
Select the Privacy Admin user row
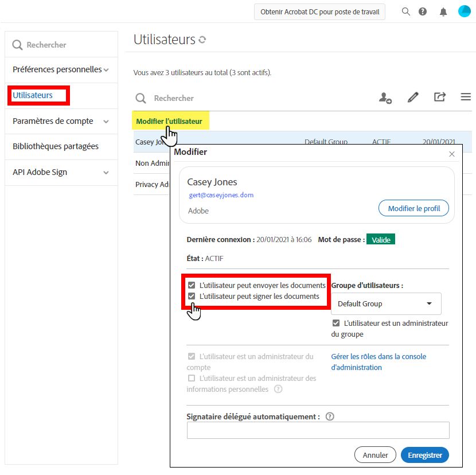tap(152, 184)
